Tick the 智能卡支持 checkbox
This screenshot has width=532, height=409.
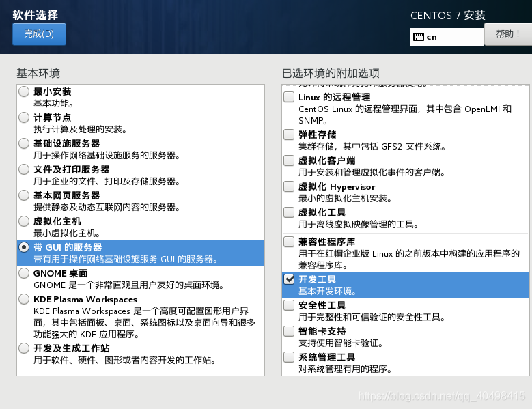click(x=289, y=331)
